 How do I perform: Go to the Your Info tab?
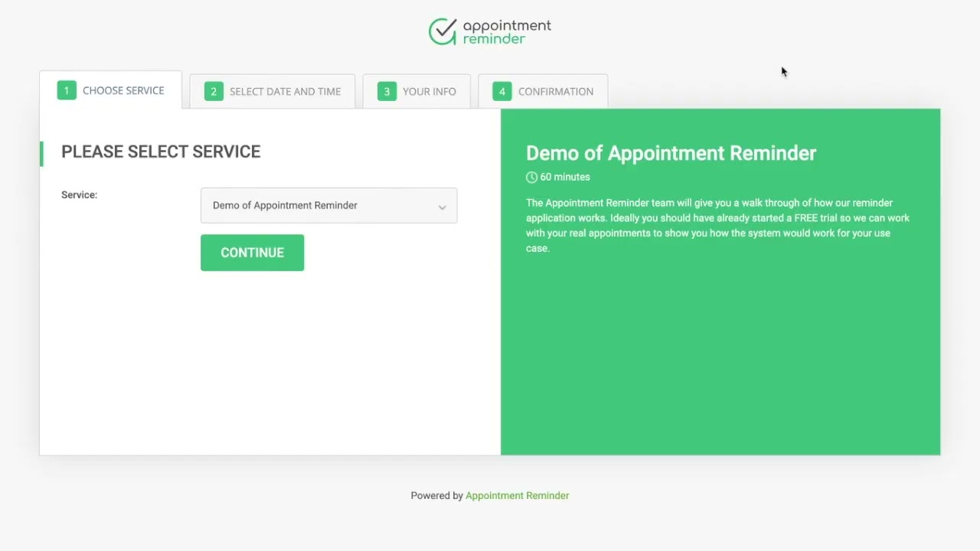(x=416, y=91)
